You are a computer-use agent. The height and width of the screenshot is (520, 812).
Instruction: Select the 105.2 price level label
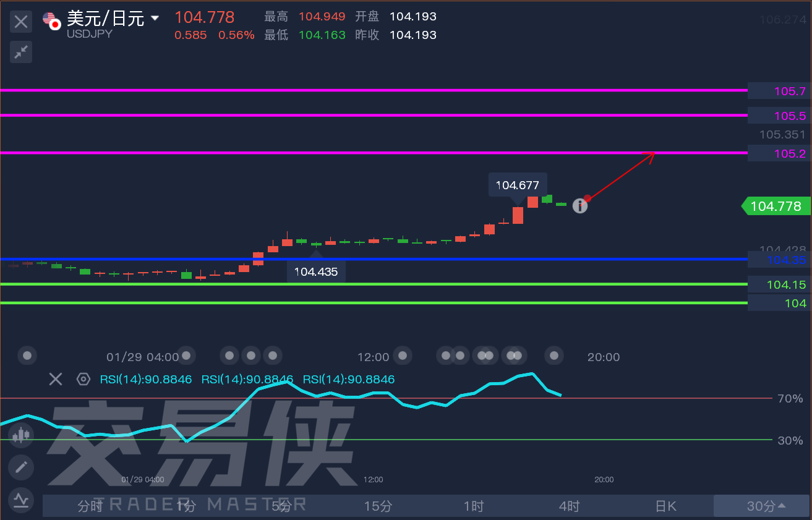pyautogui.click(x=779, y=153)
